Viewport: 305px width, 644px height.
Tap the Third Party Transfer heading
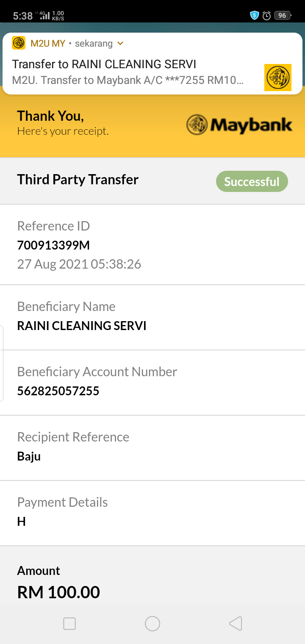(x=78, y=180)
